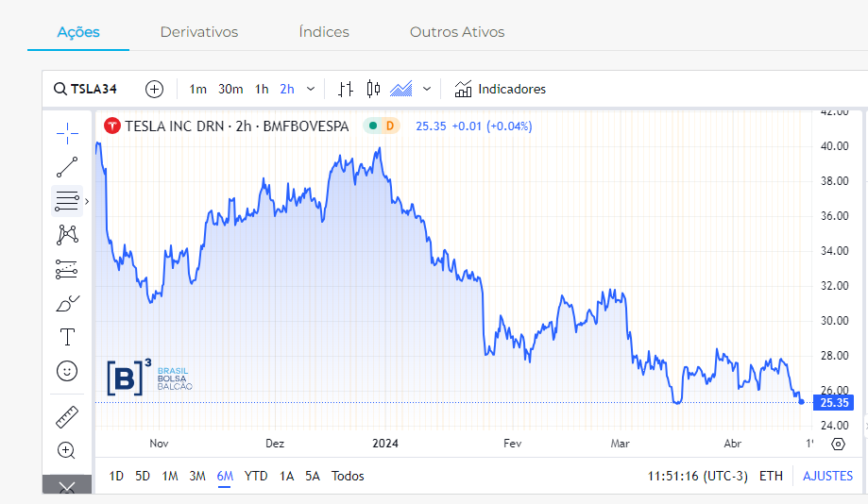Open chart time axis settings gear
Viewport: 868px width, 504px height.
coord(838,444)
